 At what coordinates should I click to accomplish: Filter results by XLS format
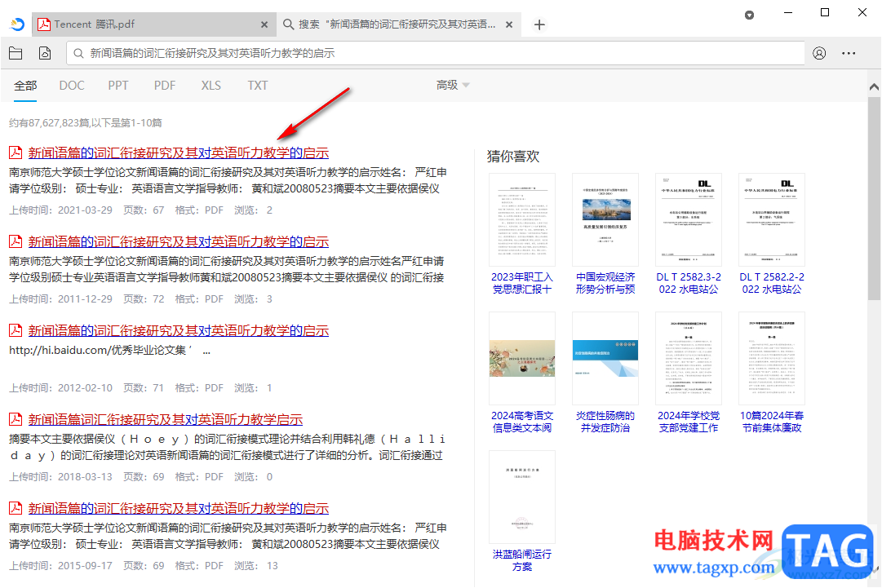[211, 86]
